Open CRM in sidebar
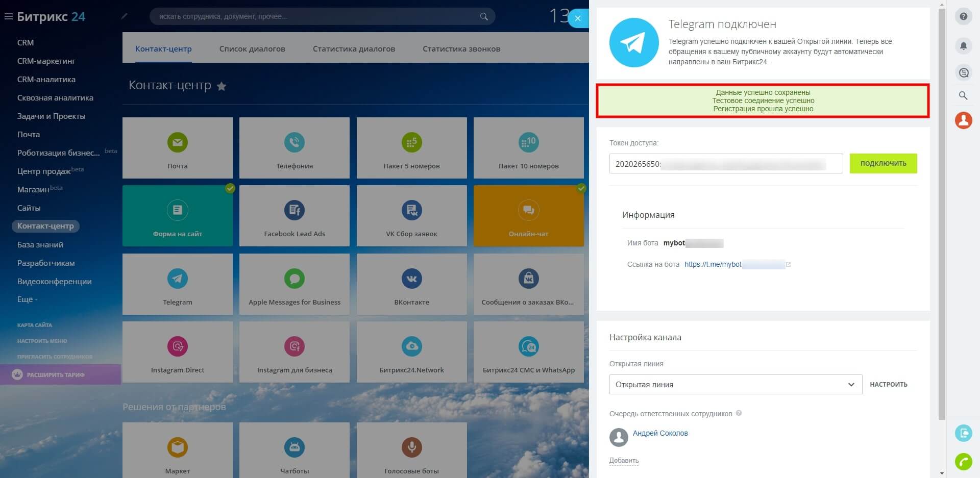This screenshot has height=478, width=980. click(x=26, y=43)
